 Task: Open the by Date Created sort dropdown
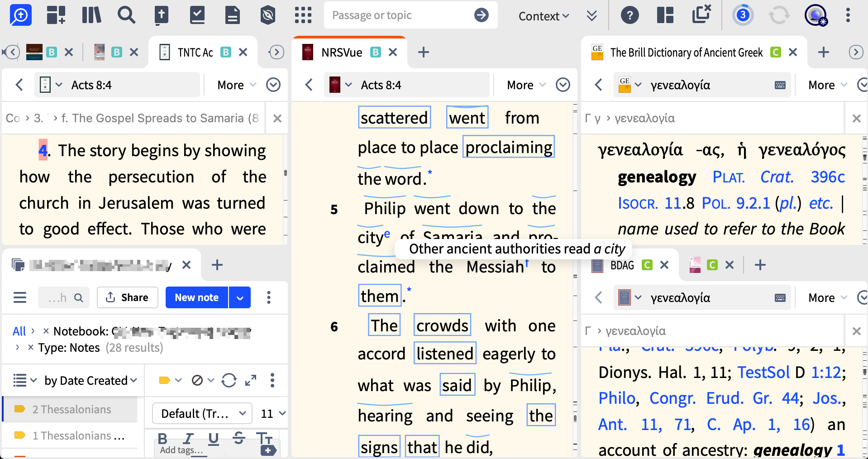pos(91,381)
